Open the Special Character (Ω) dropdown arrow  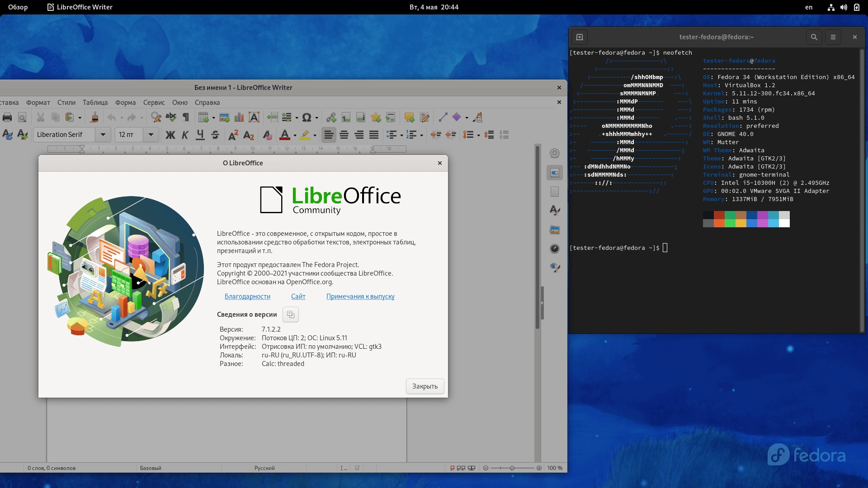(x=316, y=118)
